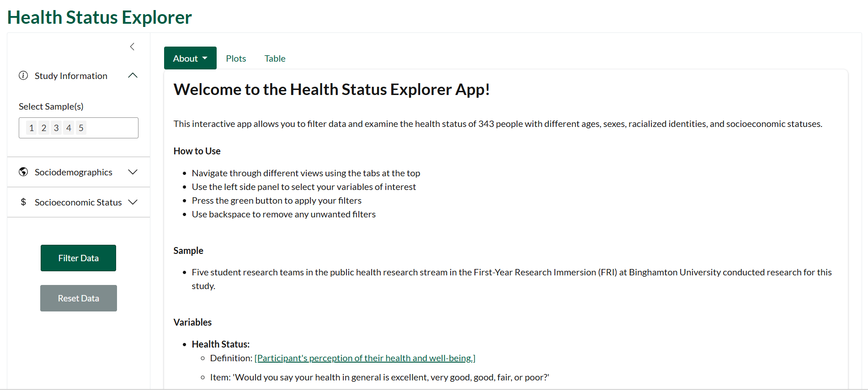Select sample 4 chip in sample selector

click(69, 128)
